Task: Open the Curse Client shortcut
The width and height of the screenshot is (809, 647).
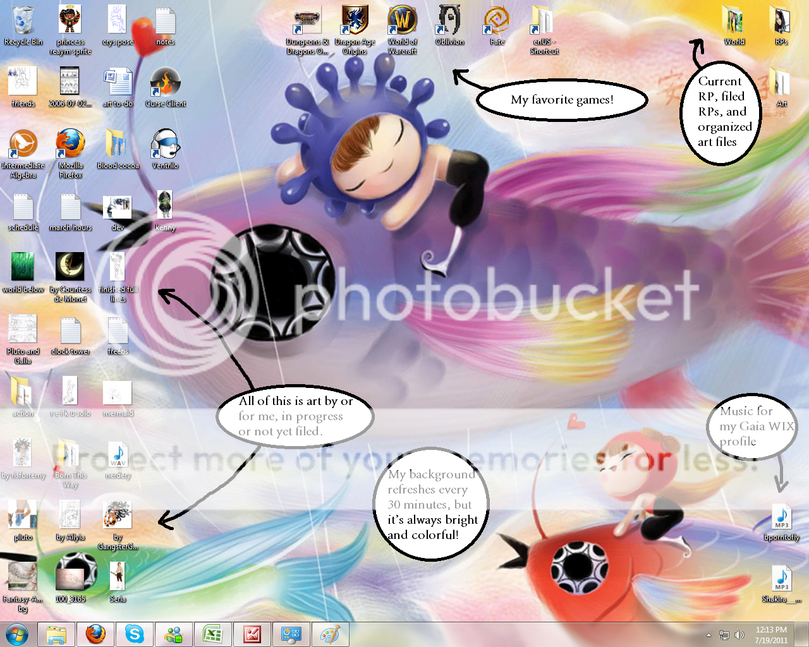Action: coord(165,82)
